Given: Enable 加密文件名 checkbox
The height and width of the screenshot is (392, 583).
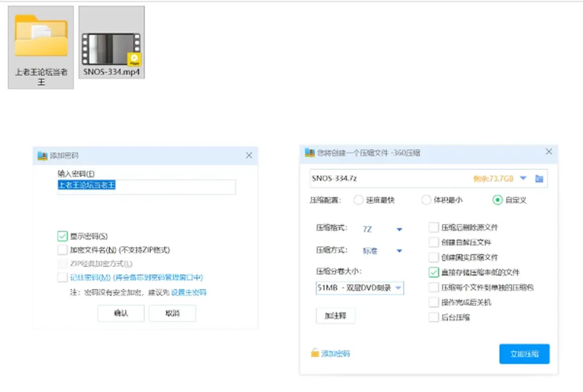Looking at the screenshot, I should click(63, 249).
